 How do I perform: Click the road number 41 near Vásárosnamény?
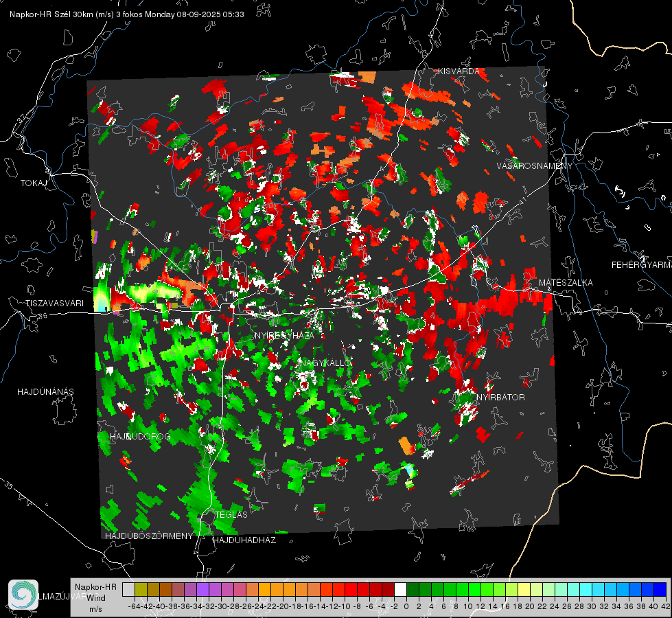click(x=522, y=200)
